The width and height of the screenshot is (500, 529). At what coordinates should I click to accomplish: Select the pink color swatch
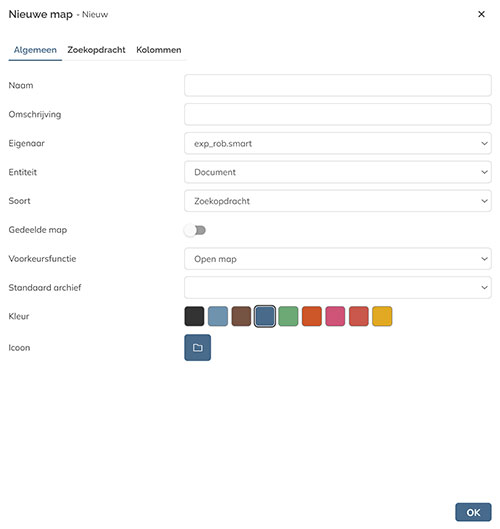[335, 316]
